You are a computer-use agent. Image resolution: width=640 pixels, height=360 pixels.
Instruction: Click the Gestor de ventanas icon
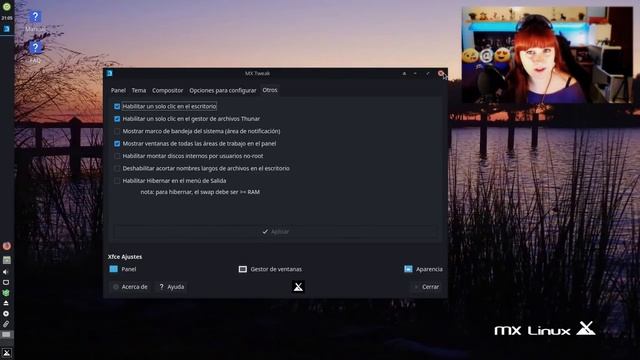click(x=242, y=269)
